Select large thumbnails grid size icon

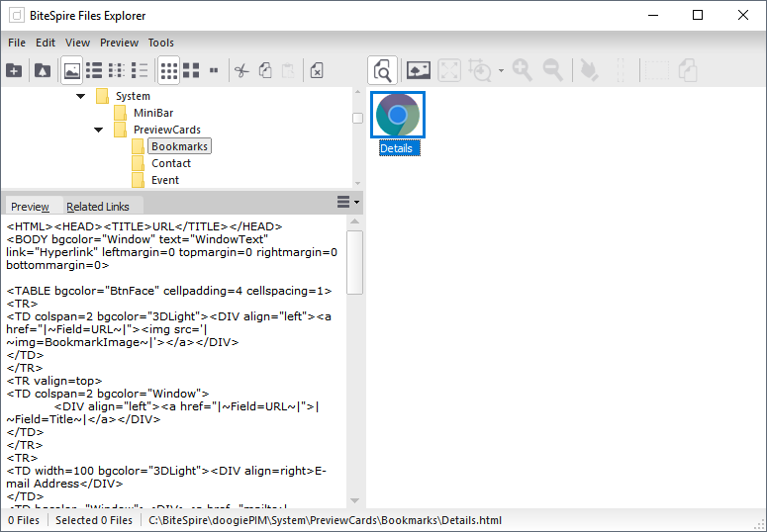[x=191, y=71]
